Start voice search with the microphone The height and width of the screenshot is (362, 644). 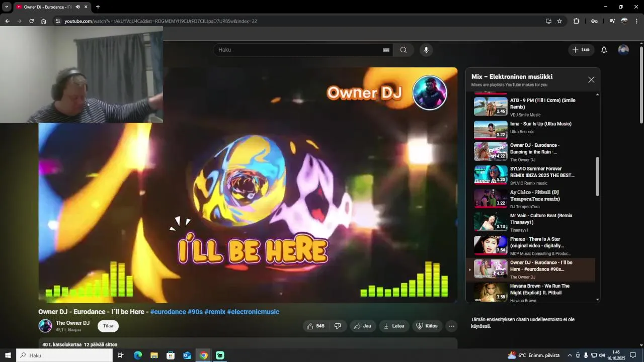(x=426, y=50)
